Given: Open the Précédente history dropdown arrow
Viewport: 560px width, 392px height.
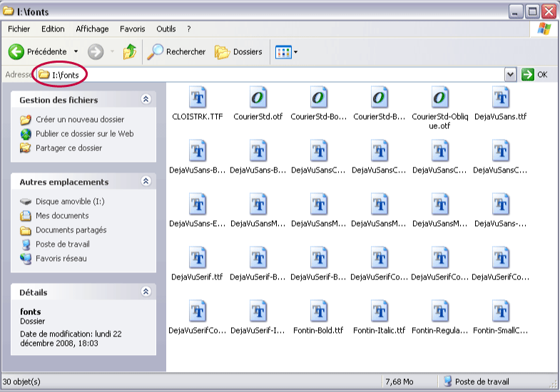Looking at the screenshot, I should [x=76, y=52].
